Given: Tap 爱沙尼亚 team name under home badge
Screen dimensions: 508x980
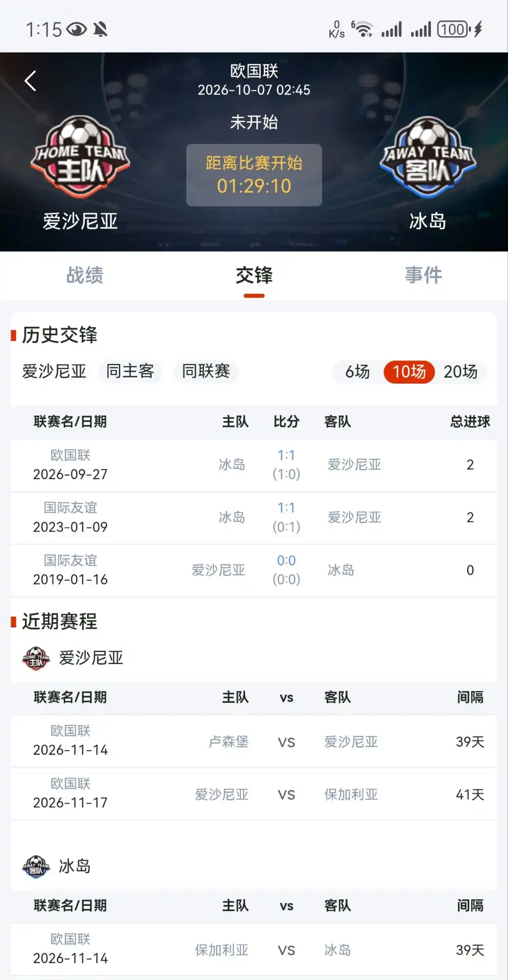Looking at the screenshot, I should (x=80, y=222).
